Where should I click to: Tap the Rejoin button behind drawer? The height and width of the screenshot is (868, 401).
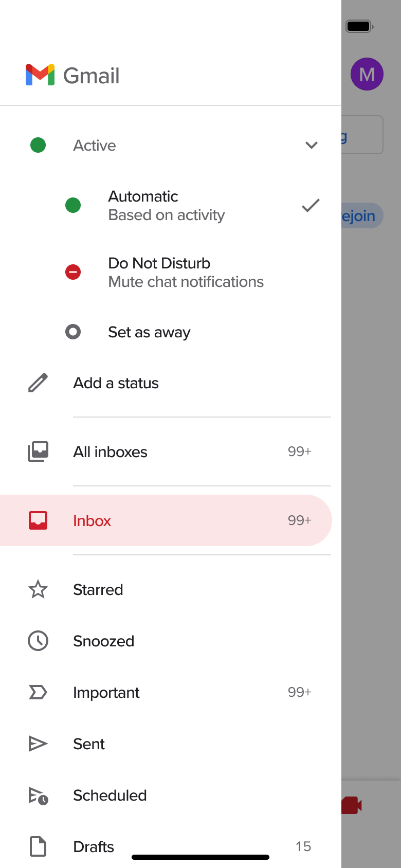pyautogui.click(x=362, y=215)
